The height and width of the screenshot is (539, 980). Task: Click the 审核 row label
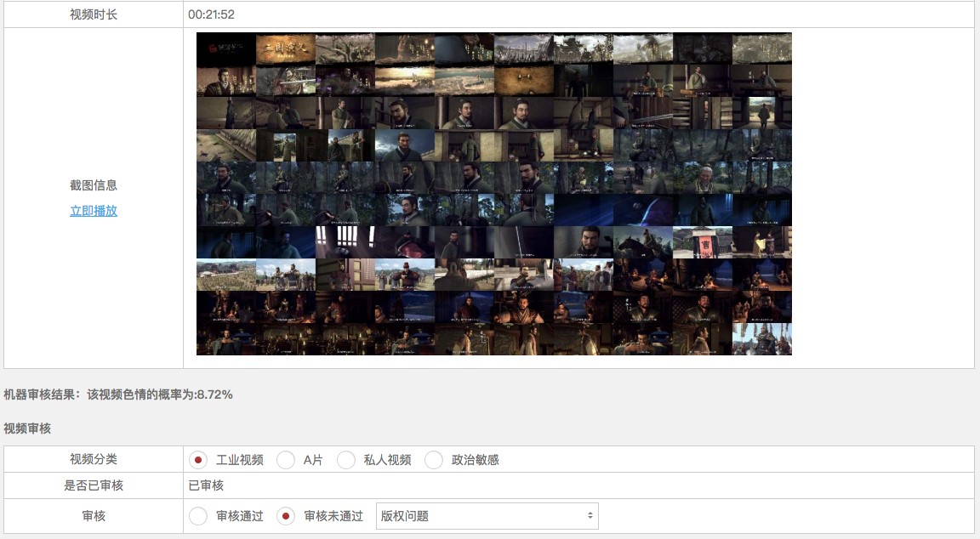pyautogui.click(x=93, y=516)
